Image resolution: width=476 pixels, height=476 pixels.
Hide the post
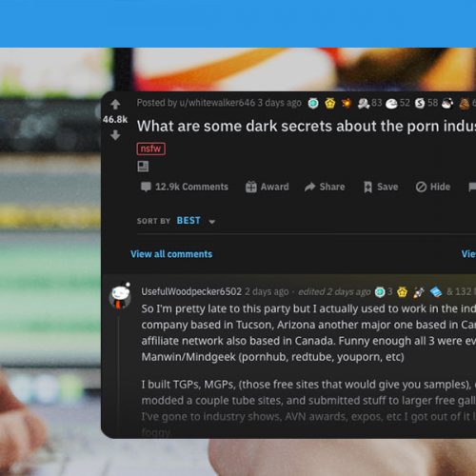pyautogui.click(x=433, y=187)
